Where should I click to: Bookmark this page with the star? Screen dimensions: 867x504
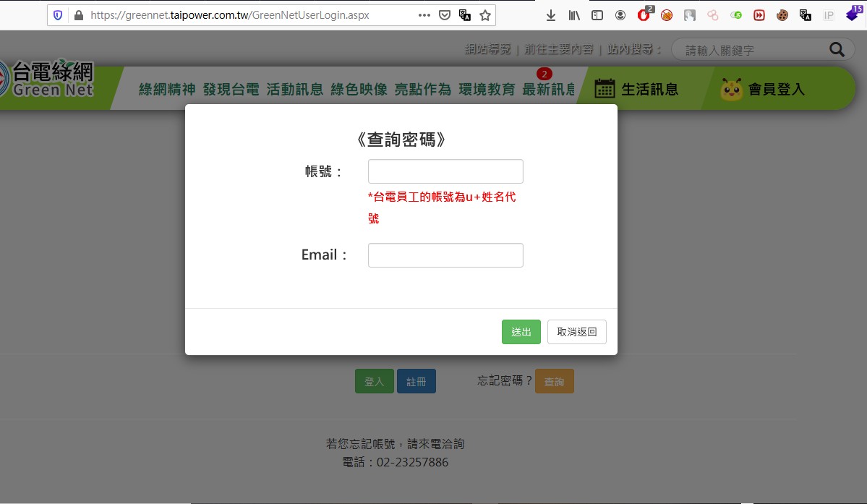pos(485,15)
